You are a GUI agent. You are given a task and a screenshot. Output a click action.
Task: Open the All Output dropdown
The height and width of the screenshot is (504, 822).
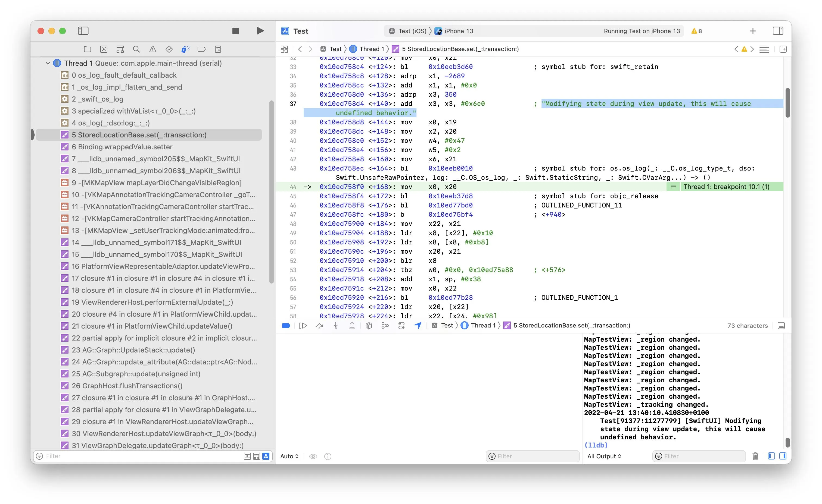point(604,456)
